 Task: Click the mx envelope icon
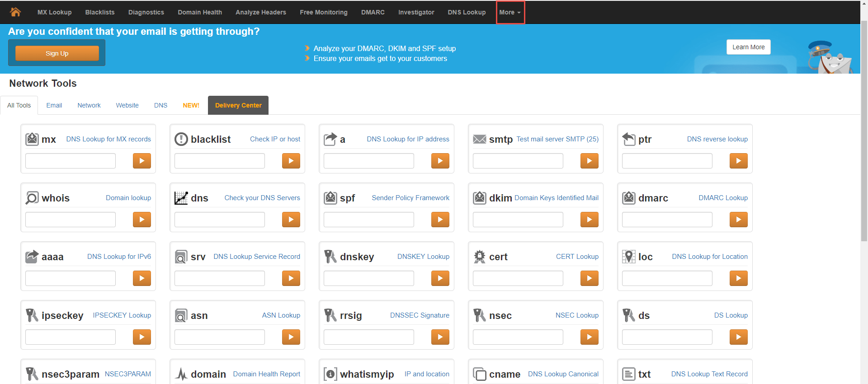(x=32, y=139)
